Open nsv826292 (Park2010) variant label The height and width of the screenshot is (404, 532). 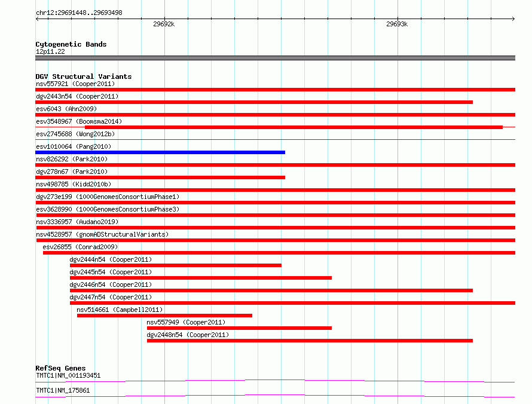point(72,159)
